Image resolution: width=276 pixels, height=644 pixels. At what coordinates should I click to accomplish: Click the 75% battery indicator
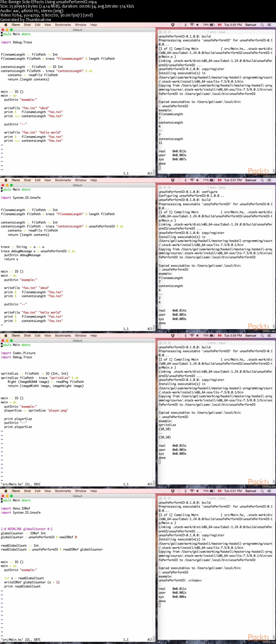(209, 491)
